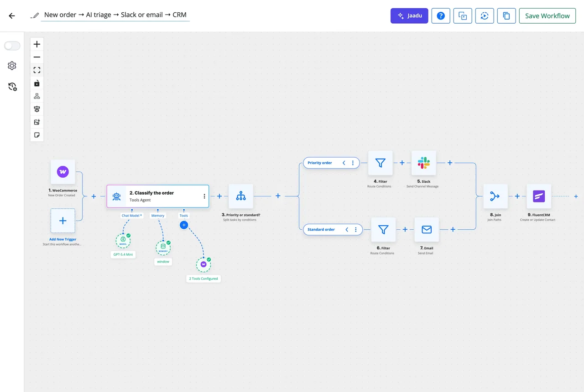Screen dimensions: 584x392
Task: Click the duplicate workflow copy icon
Action: [x=506, y=15]
